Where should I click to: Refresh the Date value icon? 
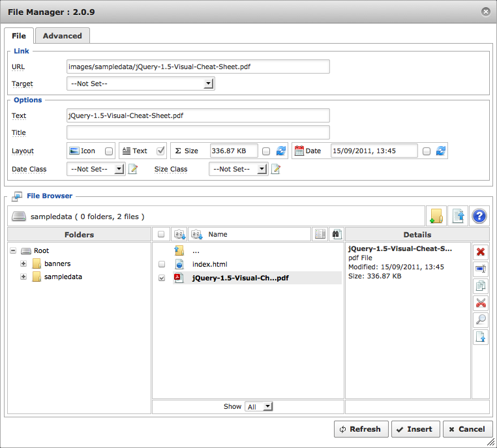pos(440,151)
